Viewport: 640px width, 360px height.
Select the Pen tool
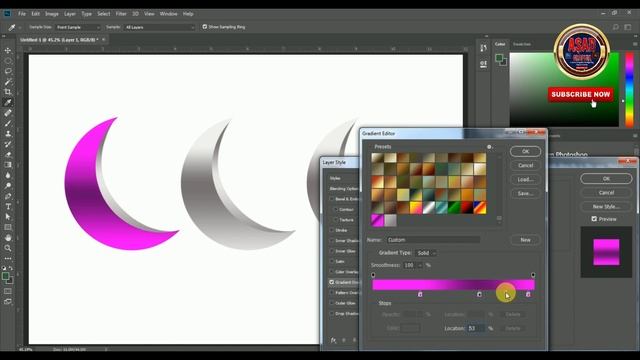[8, 196]
